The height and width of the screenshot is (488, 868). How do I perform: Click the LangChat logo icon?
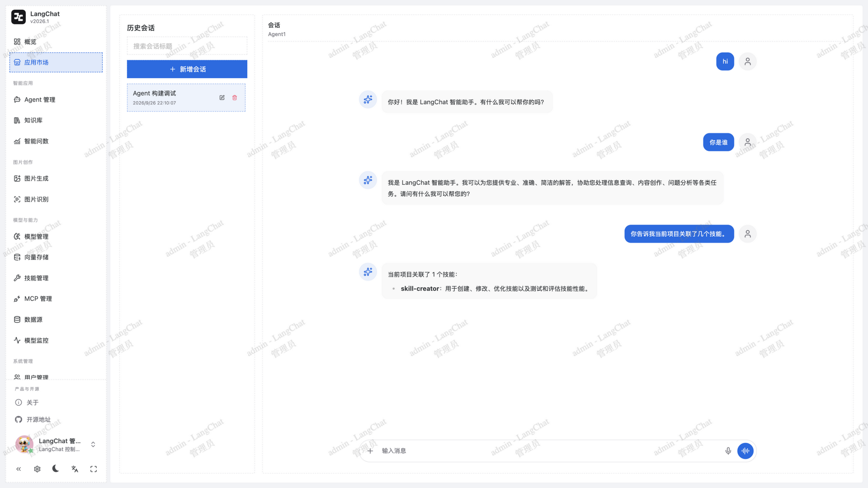pyautogui.click(x=19, y=17)
